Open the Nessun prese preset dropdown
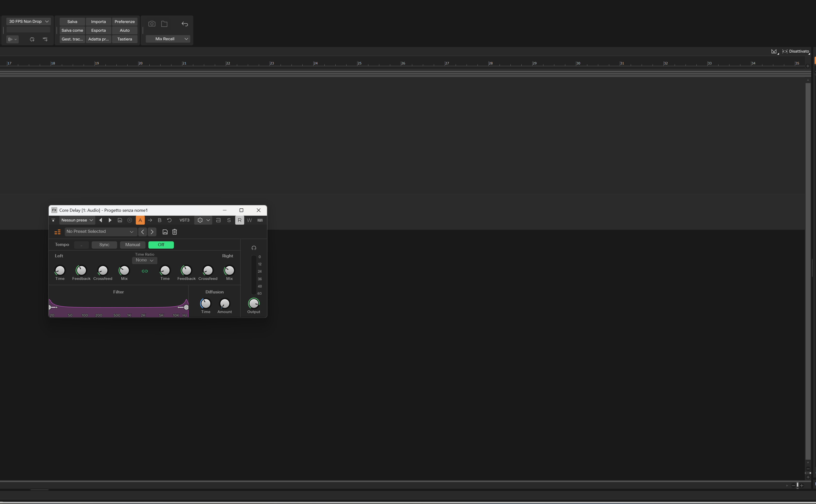 77,220
